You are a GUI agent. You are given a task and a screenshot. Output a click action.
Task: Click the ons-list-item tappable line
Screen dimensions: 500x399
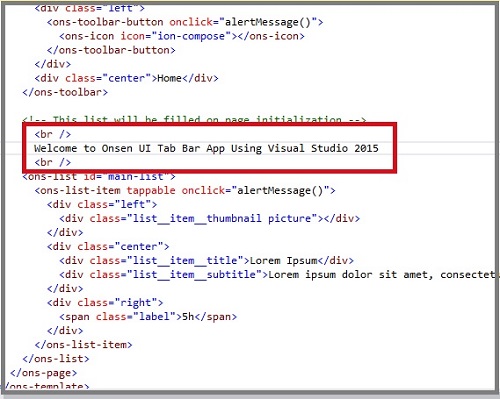[185, 191]
